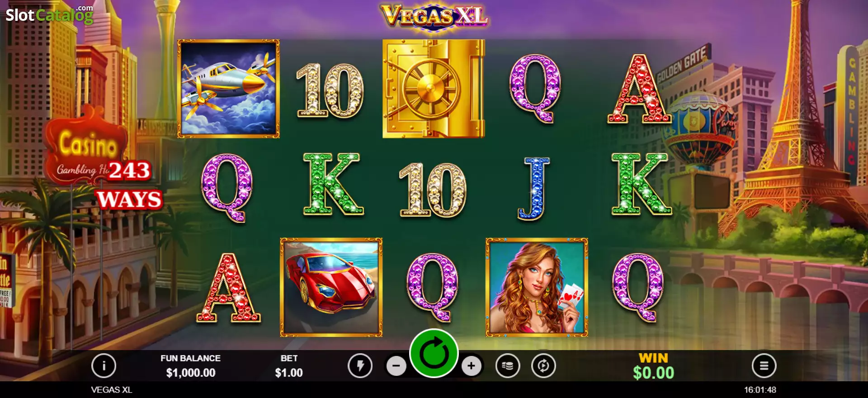The height and width of the screenshot is (398, 868).
Task: Click the blue J symbol
Action: coord(534,188)
